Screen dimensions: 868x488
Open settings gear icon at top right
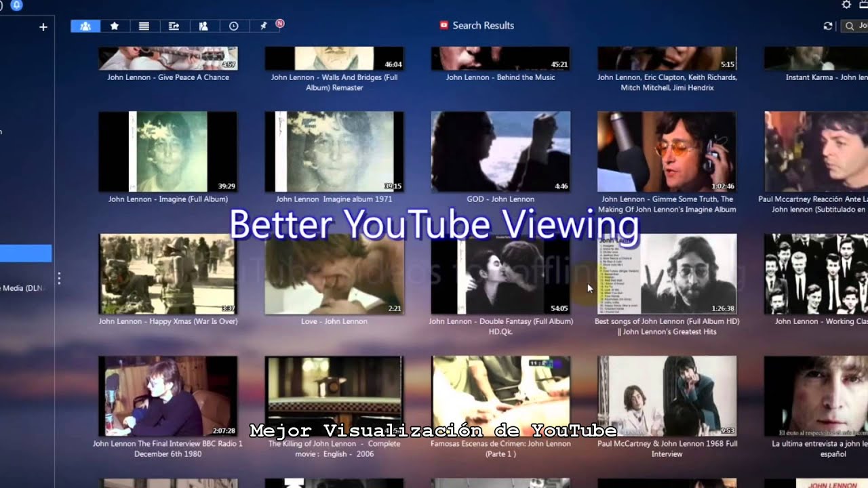pos(846,5)
